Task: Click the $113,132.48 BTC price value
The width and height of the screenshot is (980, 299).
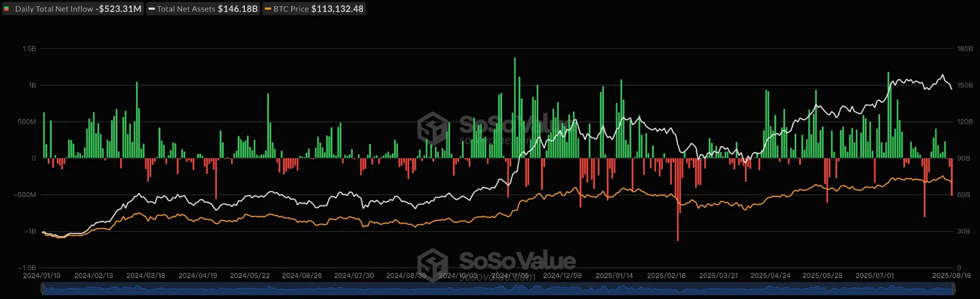Action: click(x=337, y=9)
